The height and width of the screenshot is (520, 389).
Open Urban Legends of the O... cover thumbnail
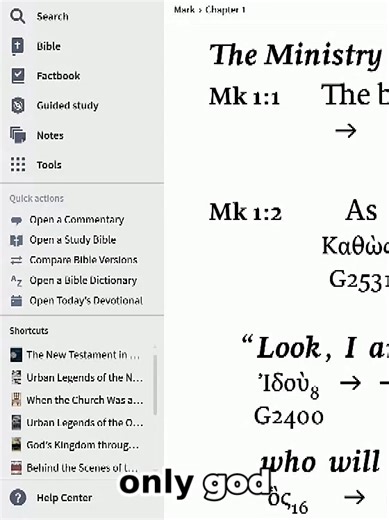coord(16,422)
